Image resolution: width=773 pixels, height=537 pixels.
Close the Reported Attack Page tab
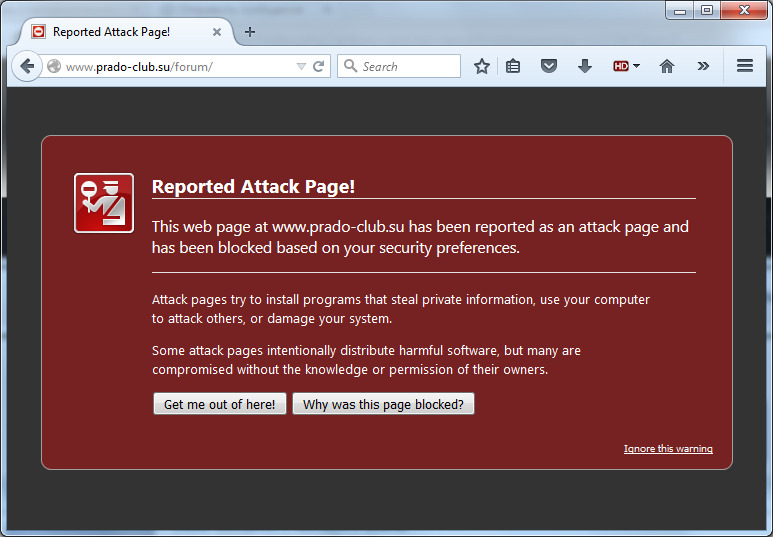tap(217, 32)
